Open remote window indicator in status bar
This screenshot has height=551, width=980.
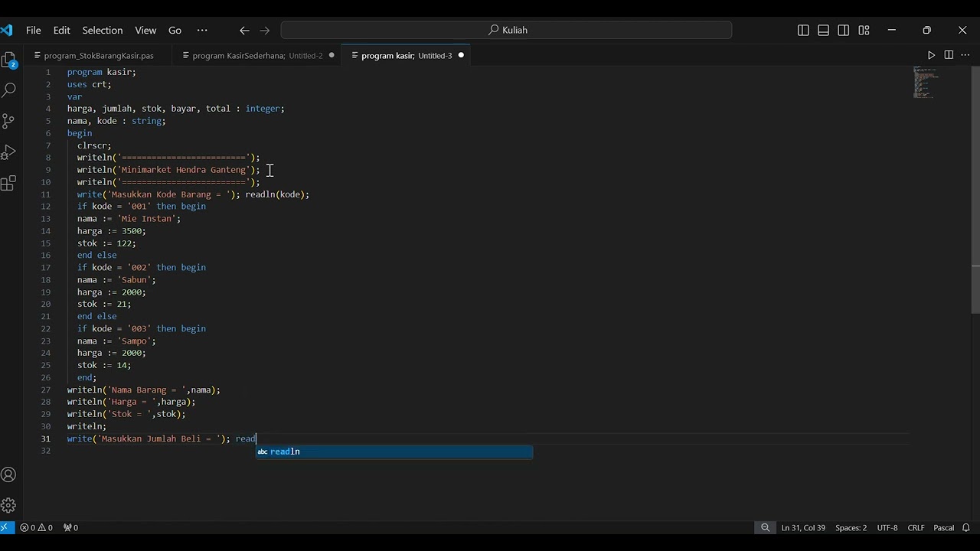pos(6,527)
